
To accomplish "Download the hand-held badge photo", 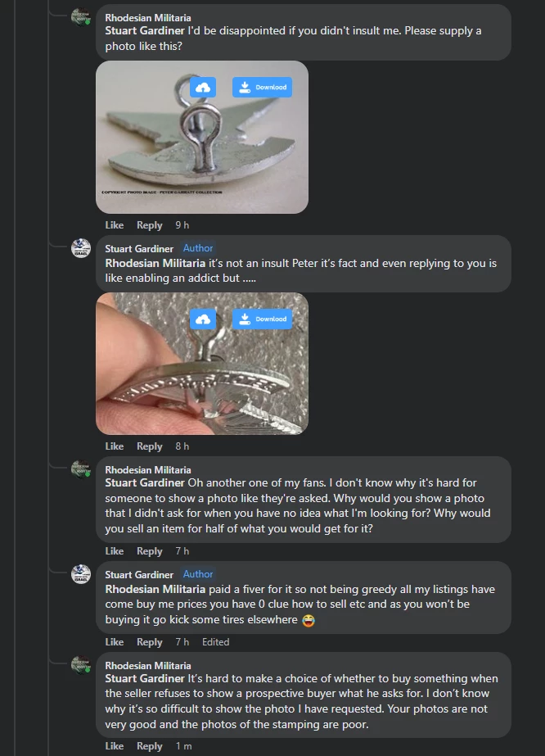I will coord(262,319).
